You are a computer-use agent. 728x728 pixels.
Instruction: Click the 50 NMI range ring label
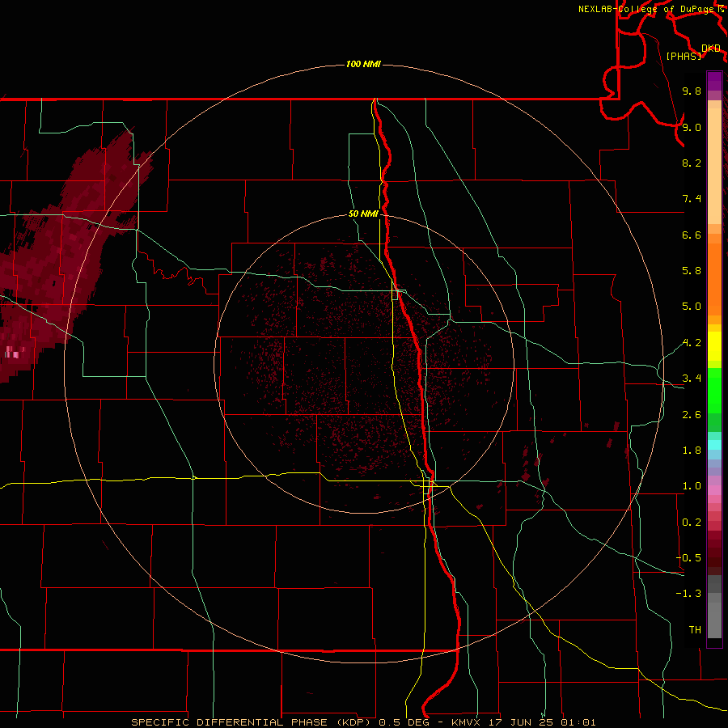[363, 214]
